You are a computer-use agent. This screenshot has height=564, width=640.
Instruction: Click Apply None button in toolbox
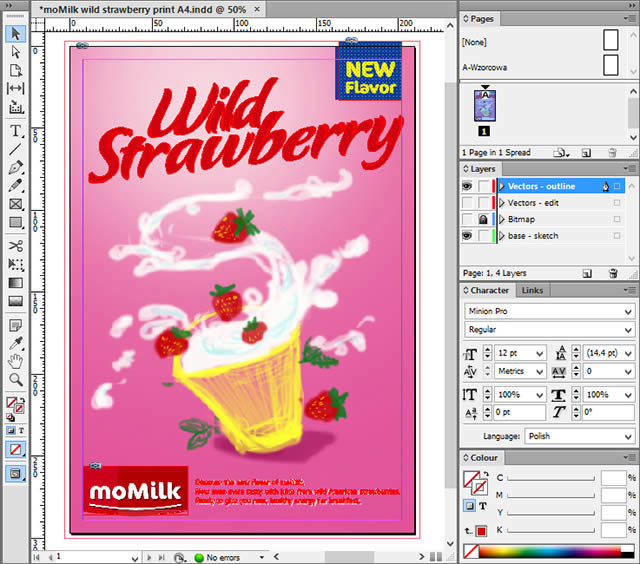coord(16,450)
